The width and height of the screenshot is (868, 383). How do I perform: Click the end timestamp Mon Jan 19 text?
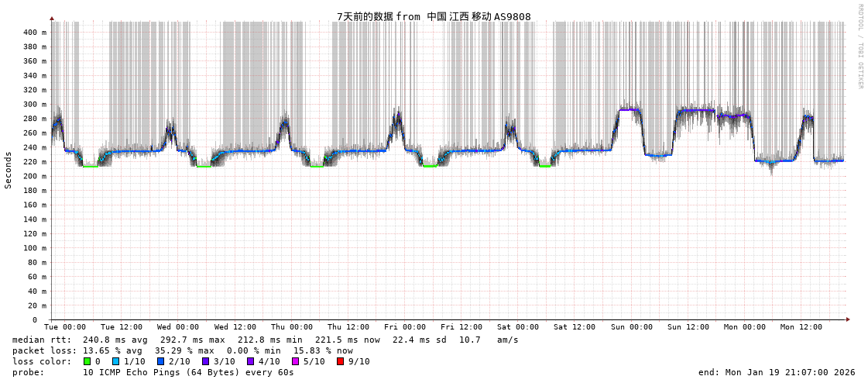pyautogui.click(x=777, y=372)
